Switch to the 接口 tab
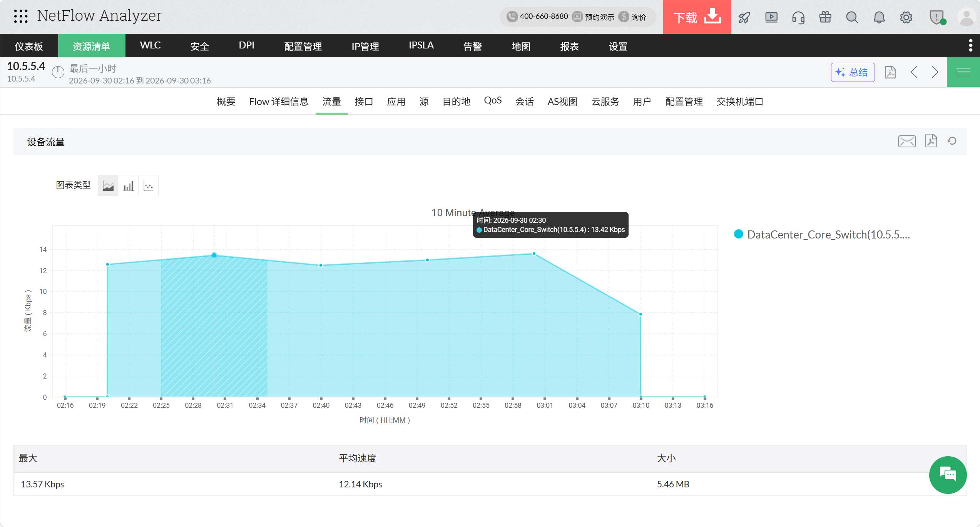Viewport: 980px width, 527px height. [364, 102]
